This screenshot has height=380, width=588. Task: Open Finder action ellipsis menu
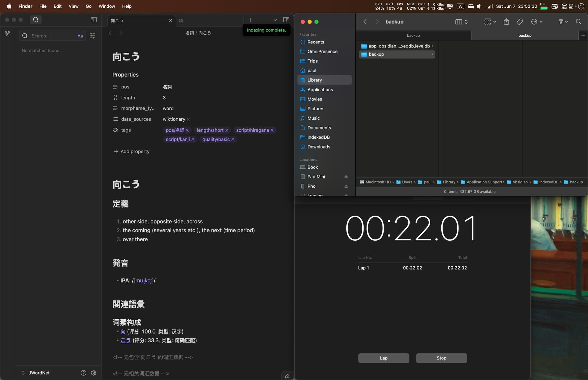[537, 21]
